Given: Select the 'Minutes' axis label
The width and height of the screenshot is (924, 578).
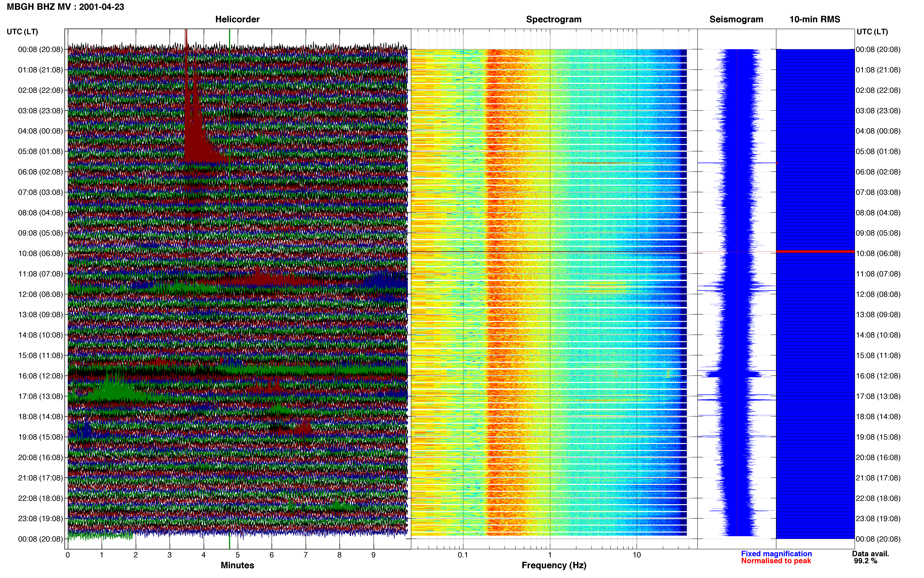Looking at the screenshot, I should click(237, 565).
